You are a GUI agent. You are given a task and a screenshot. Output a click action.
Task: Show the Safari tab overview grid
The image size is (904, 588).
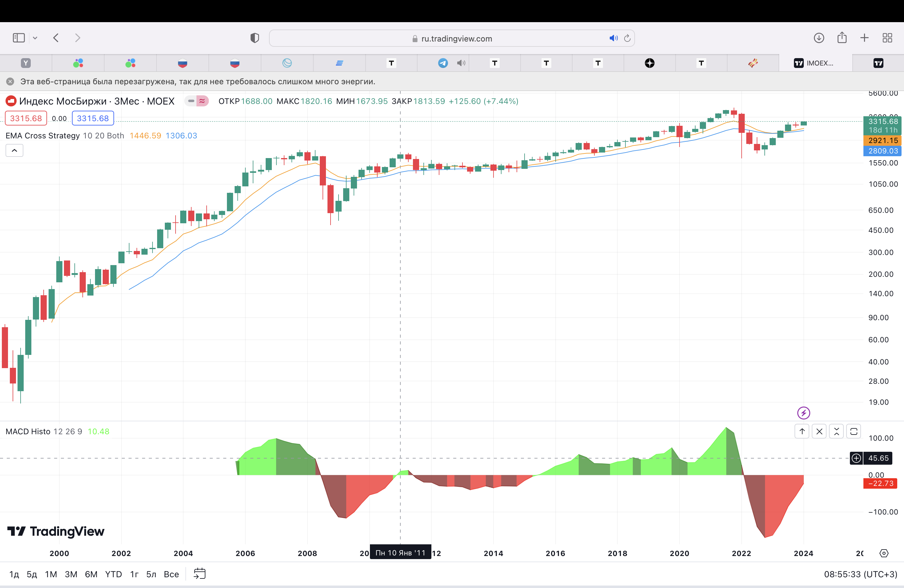point(887,38)
